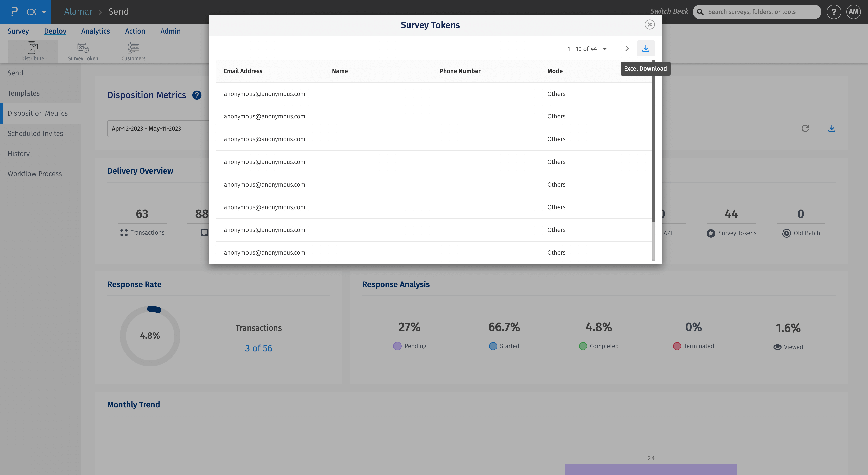This screenshot has height=475, width=868.
Task: Go to the next page of survey tokens
Action: [x=626, y=48]
